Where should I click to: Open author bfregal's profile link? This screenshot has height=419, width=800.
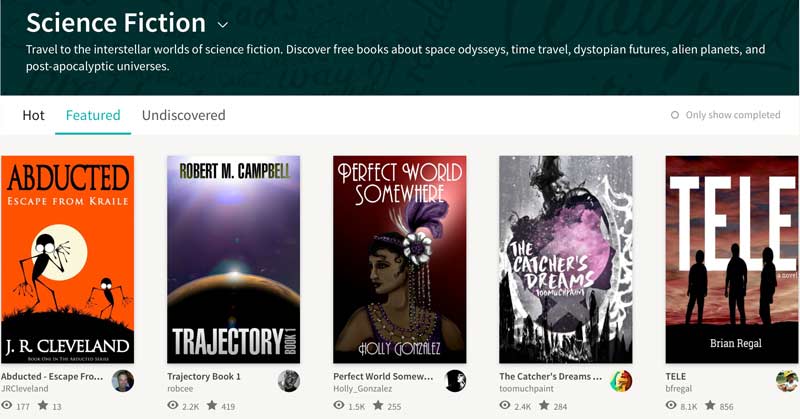pyautogui.click(x=679, y=388)
